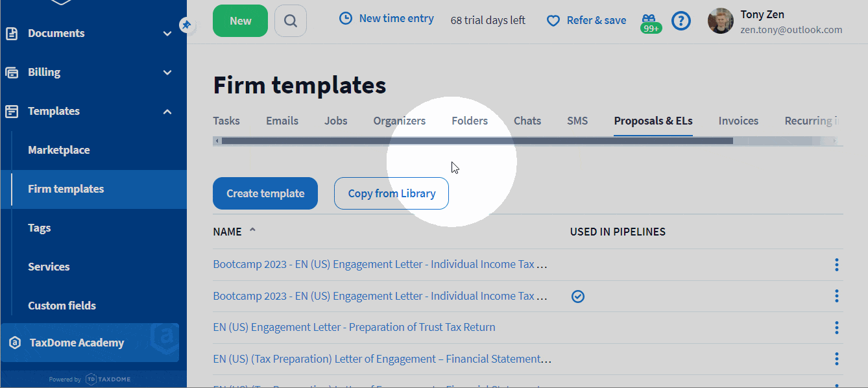Image resolution: width=868 pixels, height=388 pixels.
Task: Select the Proposals & ELs tab
Action: (653, 121)
